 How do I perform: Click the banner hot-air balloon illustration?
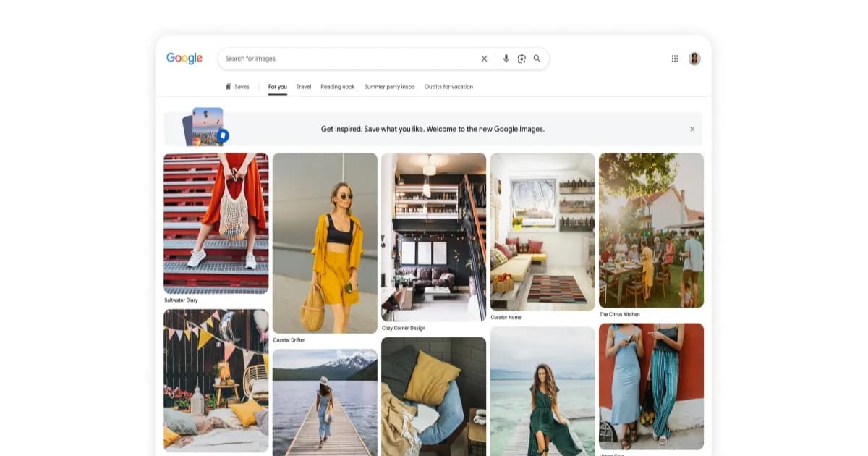coord(206,127)
